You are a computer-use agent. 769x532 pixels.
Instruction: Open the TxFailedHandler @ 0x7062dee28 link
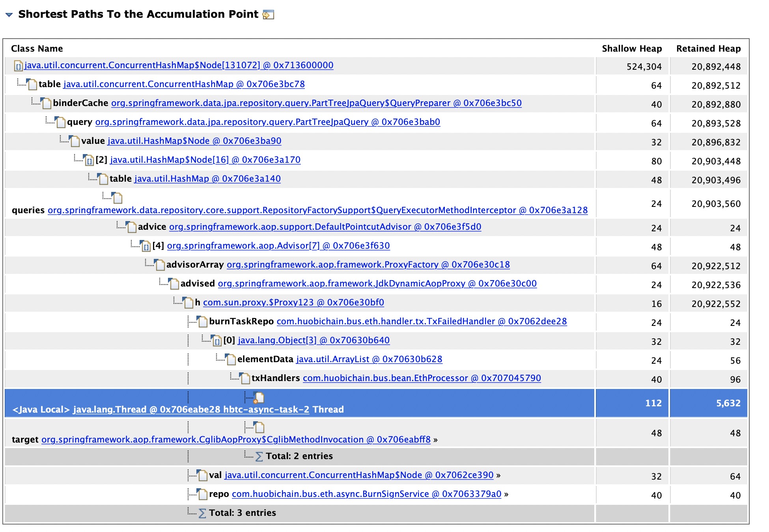422,322
